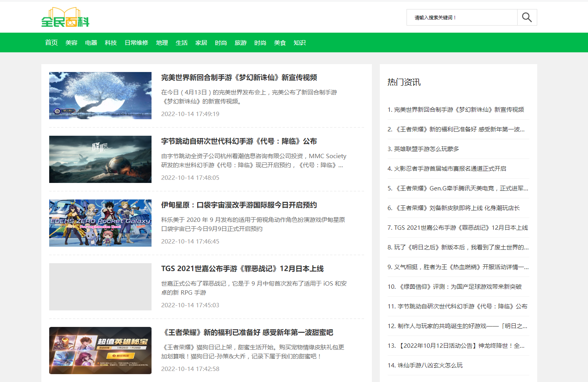Click timestamp 2022-10-14 17:46:45
The height and width of the screenshot is (382, 588).
(190, 241)
